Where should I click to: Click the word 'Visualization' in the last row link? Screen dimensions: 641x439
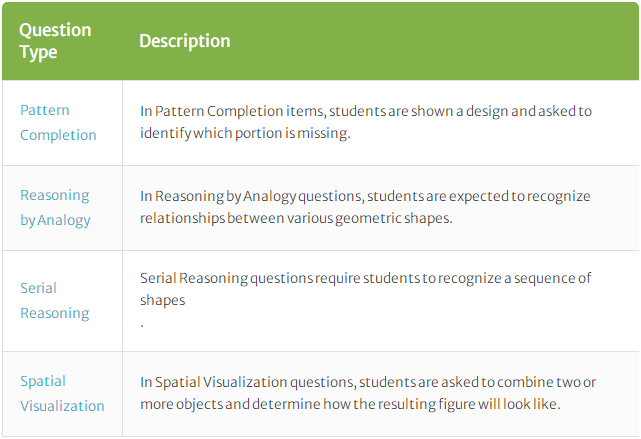(62, 406)
